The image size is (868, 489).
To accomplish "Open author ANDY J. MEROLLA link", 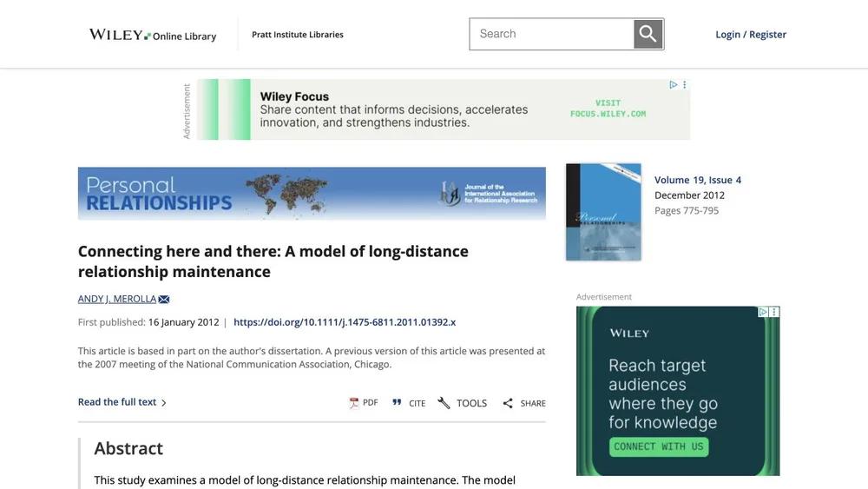I will coord(117,299).
